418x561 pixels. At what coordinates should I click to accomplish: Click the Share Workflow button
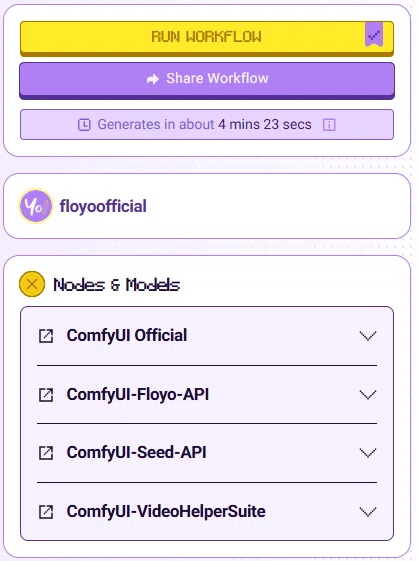207,81
